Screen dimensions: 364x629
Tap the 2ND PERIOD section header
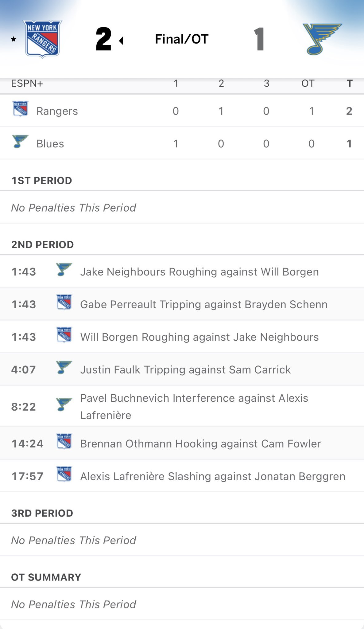tap(43, 244)
